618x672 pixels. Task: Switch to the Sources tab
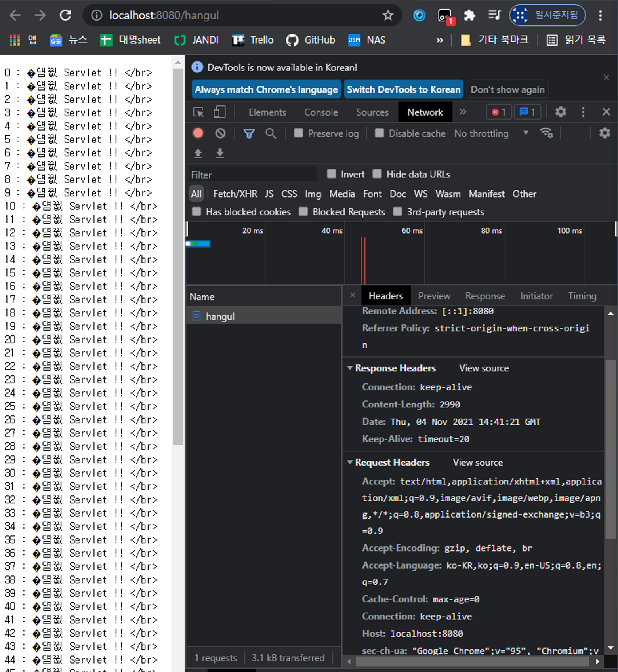(372, 112)
